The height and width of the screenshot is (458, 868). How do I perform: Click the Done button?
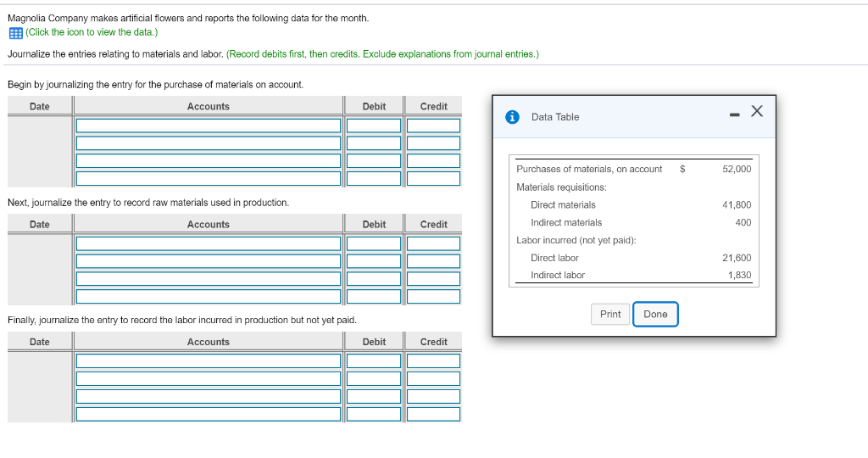pyautogui.click(x=655, y=314)
